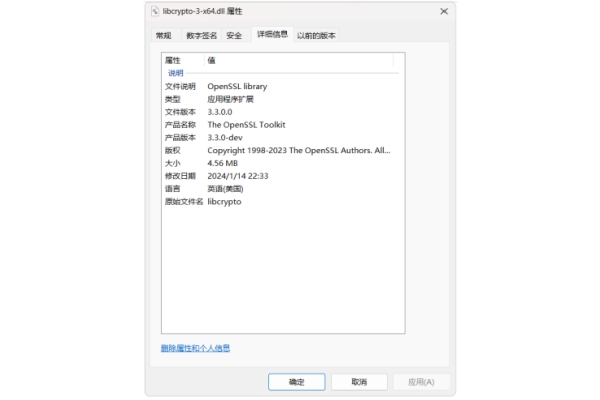The image size is (600, 400).
Task: Select the 文件说明 property label
Action: click(180, 86)
